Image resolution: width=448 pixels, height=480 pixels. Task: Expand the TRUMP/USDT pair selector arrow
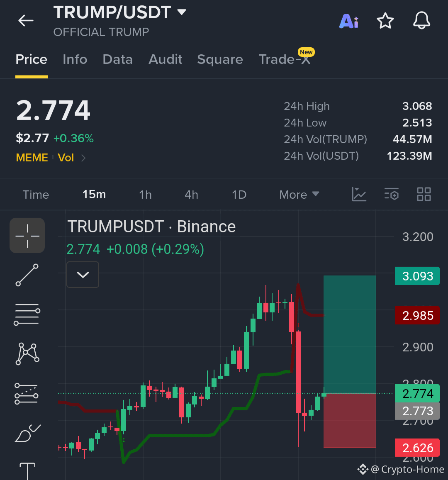[x=182, y=12]
